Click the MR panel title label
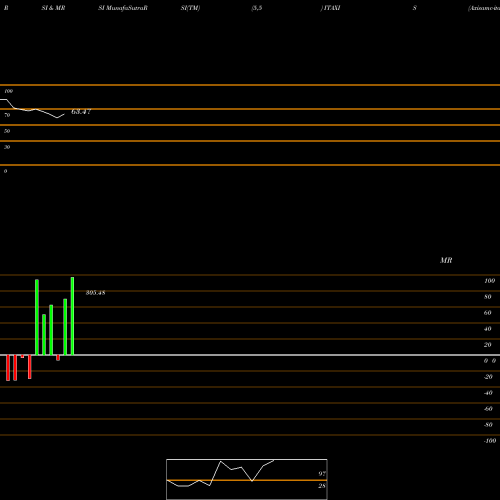 (x=446, y=260)
